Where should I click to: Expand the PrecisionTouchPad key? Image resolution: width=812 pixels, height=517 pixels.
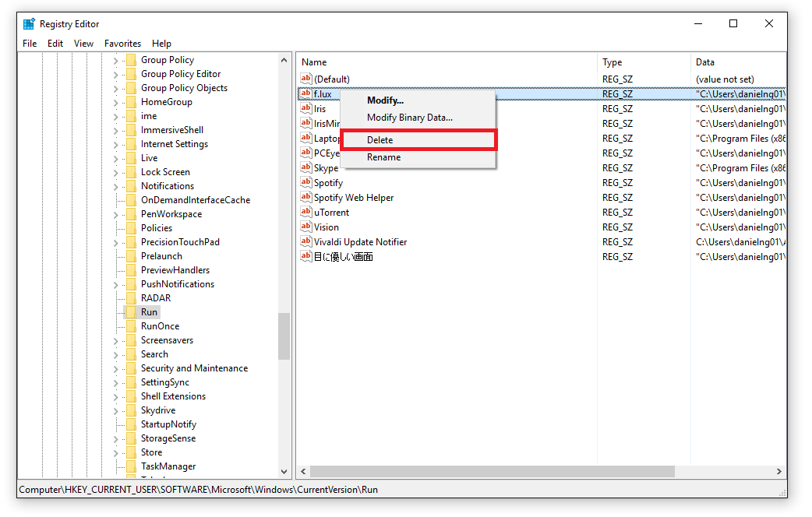[x=116, y=242]
